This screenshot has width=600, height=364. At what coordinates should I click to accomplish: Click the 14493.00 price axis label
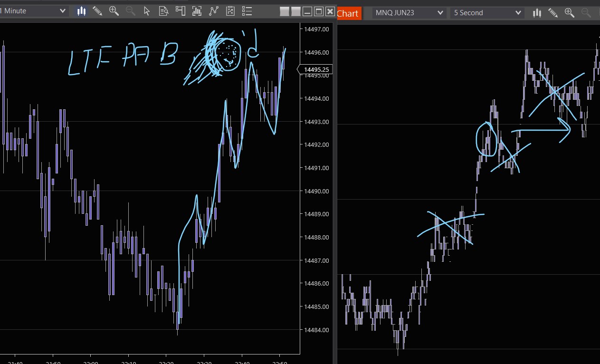(x=316, y=122)
